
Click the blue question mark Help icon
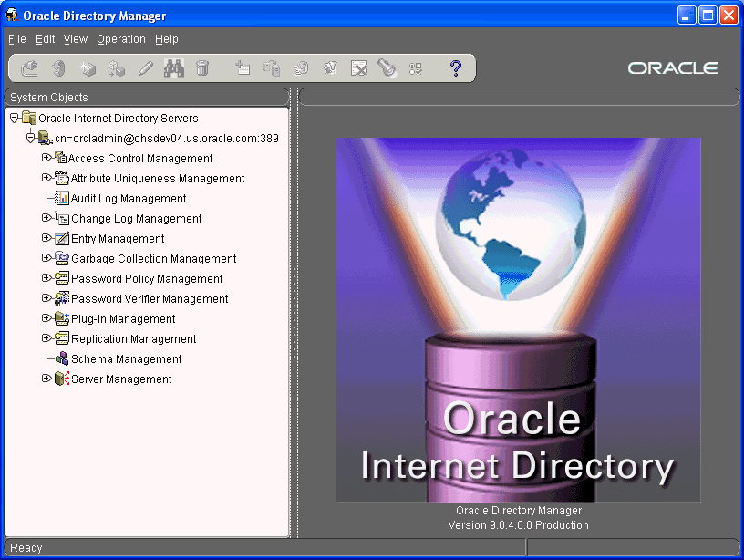coord(457,67)
